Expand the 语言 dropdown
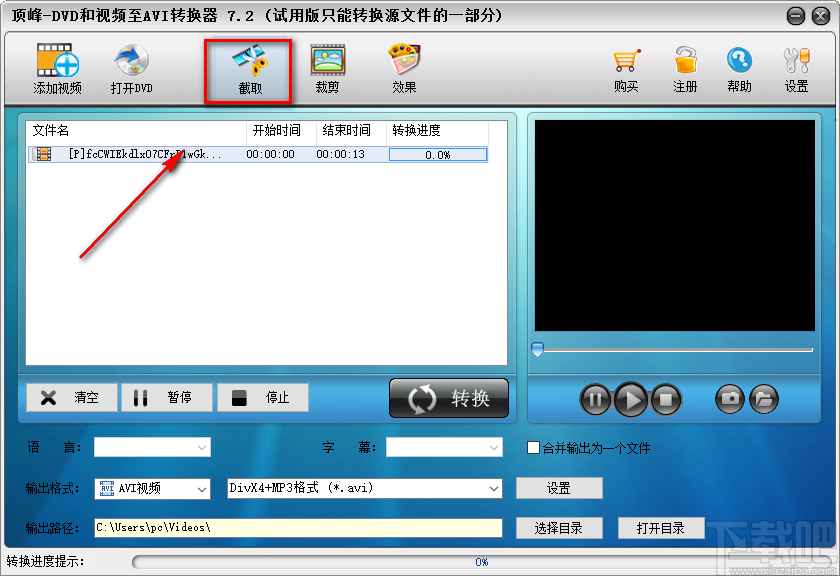 click(152, 447)
